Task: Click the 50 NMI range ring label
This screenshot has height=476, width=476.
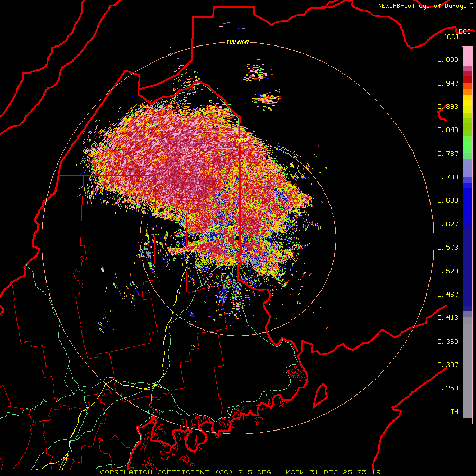Action: pyautogui.click(x=237, y=140)
